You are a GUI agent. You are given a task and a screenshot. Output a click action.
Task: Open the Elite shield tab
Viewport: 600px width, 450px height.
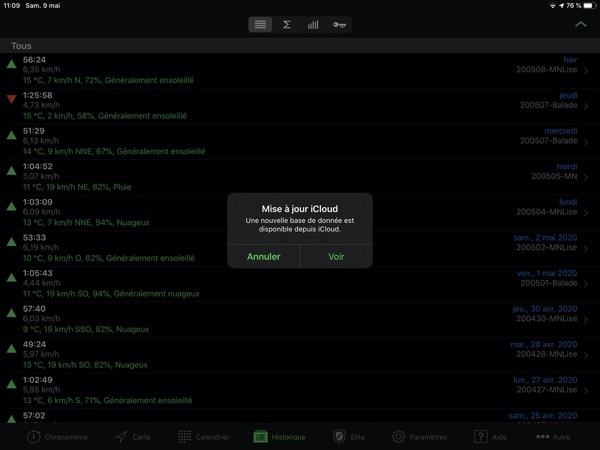pyautogui.click(x=348, y=437)
